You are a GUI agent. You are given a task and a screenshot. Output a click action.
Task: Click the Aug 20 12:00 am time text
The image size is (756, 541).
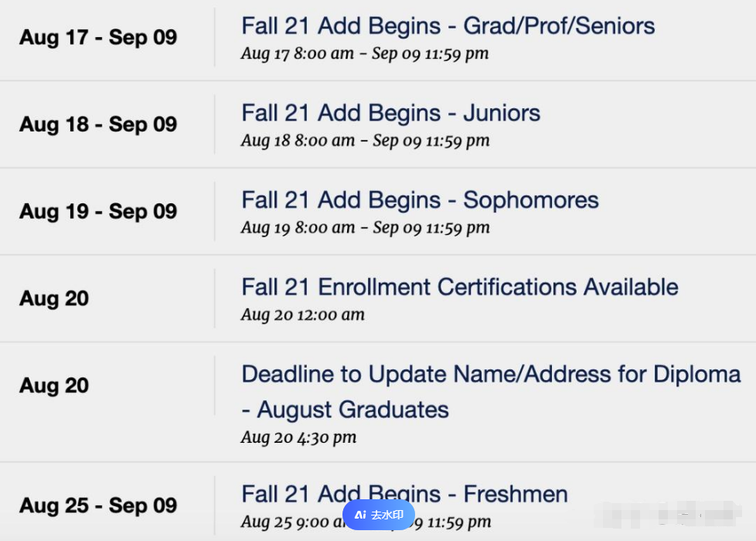tap(303, 315)
